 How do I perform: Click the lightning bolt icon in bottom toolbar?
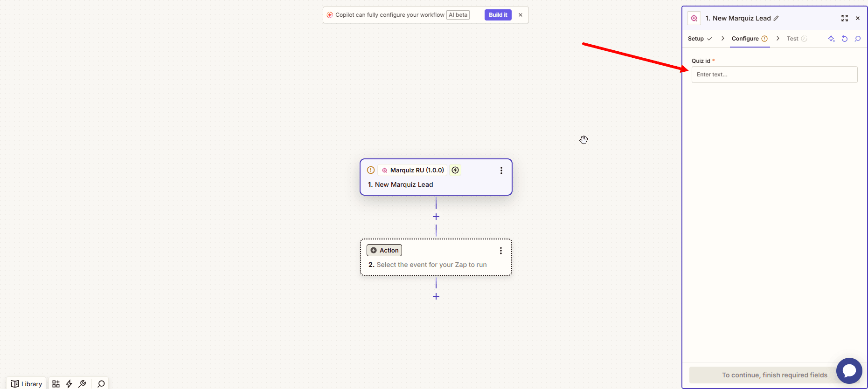[x=69, y=384]
